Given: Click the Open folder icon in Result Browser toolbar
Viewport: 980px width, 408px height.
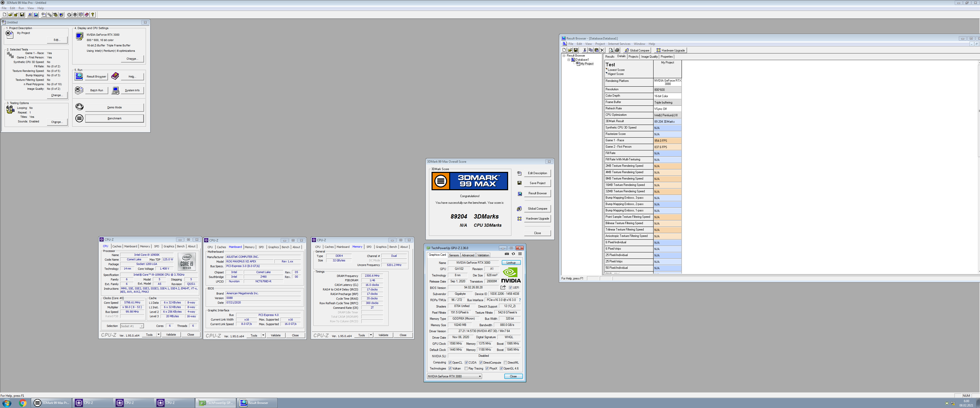Looking at the screenshot, I should [x=570, y=50].
